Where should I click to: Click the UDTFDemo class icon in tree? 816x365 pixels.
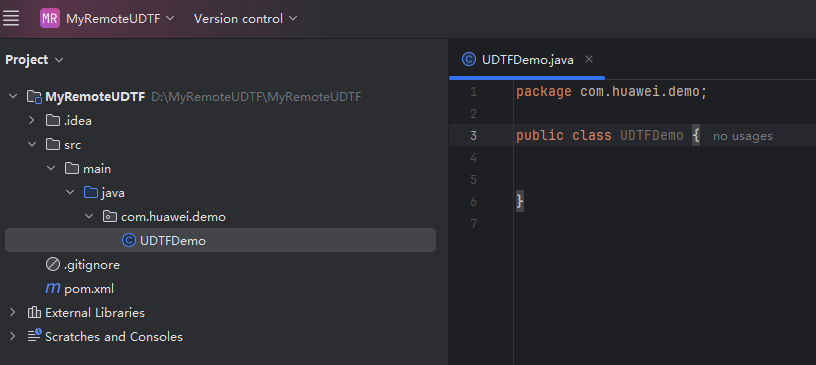(129, 241)
